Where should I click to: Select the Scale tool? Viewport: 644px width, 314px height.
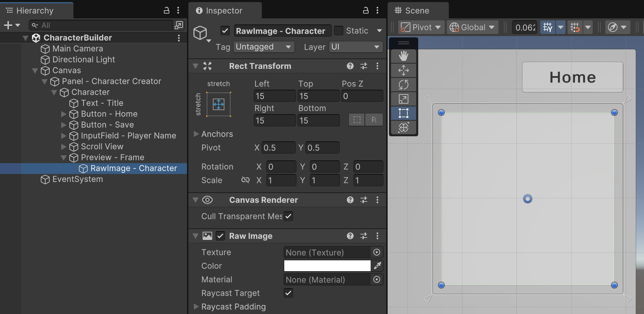(x=403, y=99)
